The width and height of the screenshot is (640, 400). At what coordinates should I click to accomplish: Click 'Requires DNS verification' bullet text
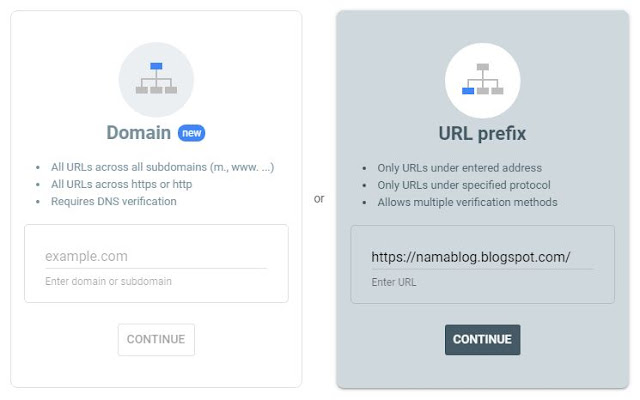click(113, 201)
